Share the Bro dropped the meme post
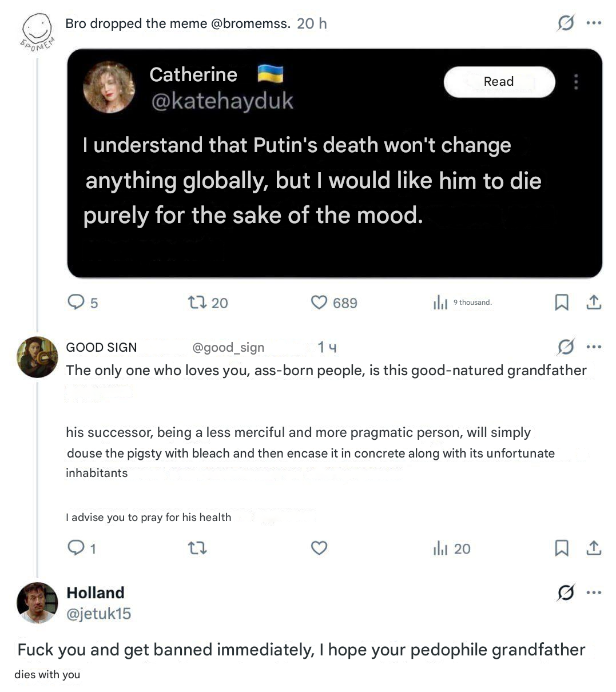Screen dimensions: 616x692 pyautogui.click(x=594, y=302)
